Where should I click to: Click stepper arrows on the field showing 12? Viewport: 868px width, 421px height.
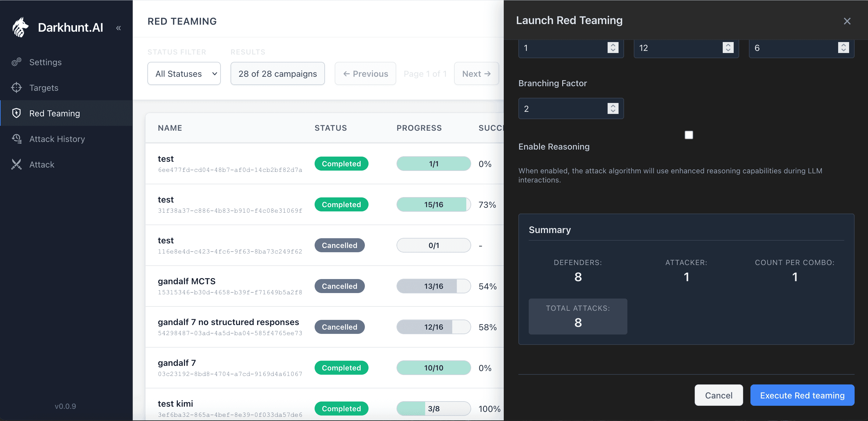728,48
